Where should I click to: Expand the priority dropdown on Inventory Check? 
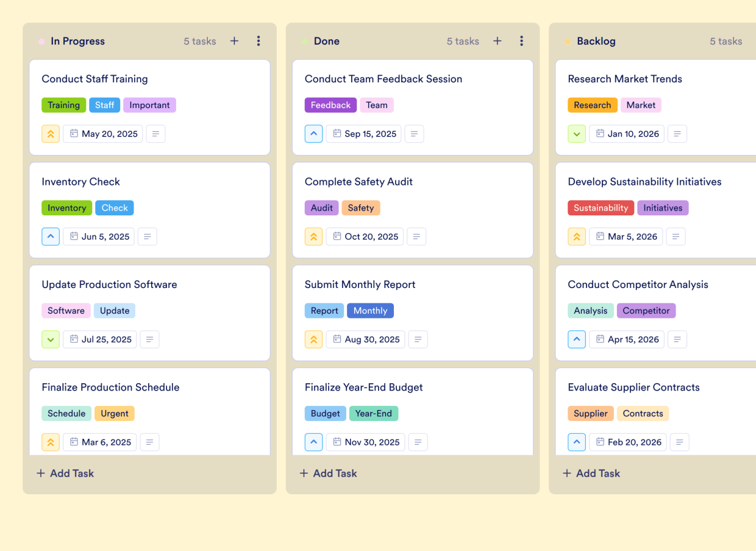pos(51,236)
